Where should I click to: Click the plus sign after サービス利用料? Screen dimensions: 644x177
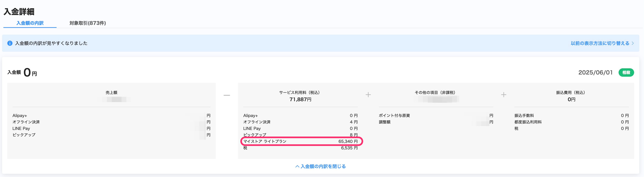click(368, 95)
